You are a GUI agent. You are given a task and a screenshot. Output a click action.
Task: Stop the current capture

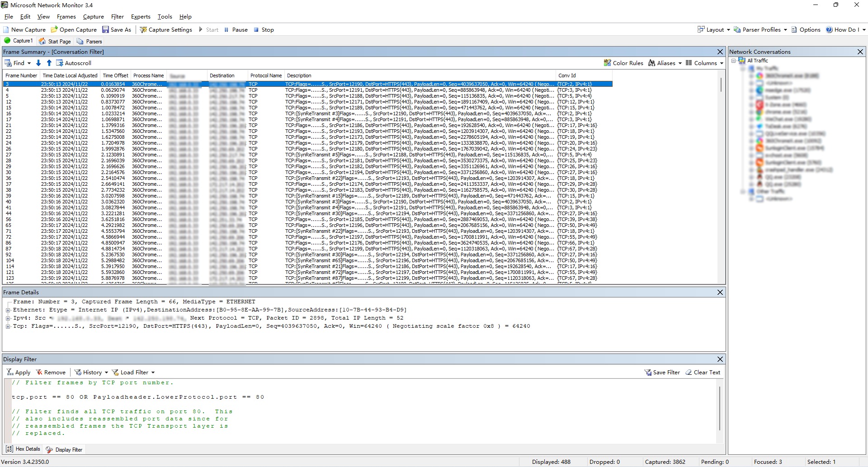[x=264, y=30]
